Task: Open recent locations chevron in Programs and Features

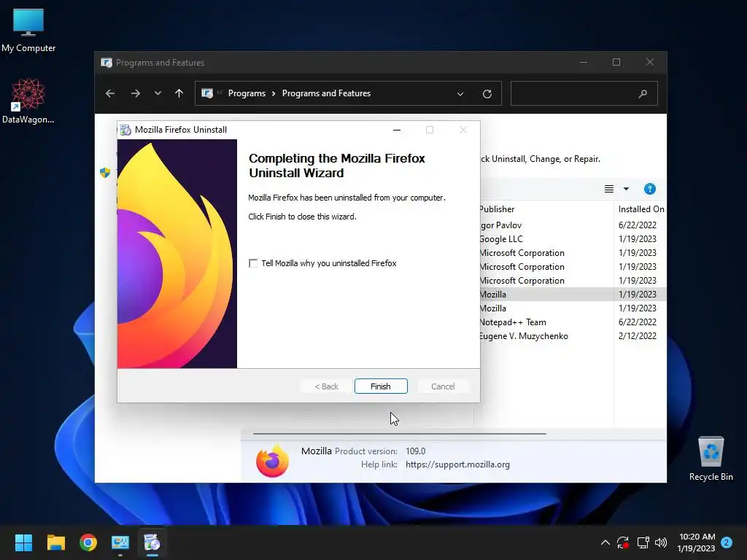Action: (x=158, y=93)
